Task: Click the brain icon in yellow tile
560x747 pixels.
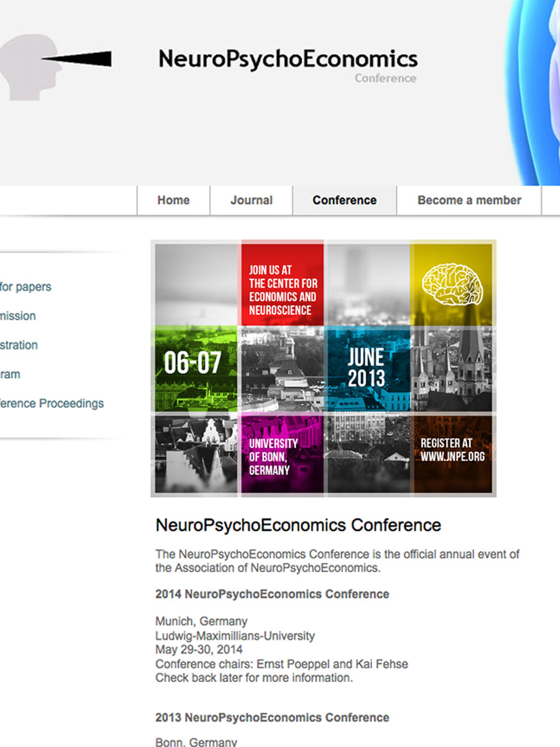Action: point(452,284)
